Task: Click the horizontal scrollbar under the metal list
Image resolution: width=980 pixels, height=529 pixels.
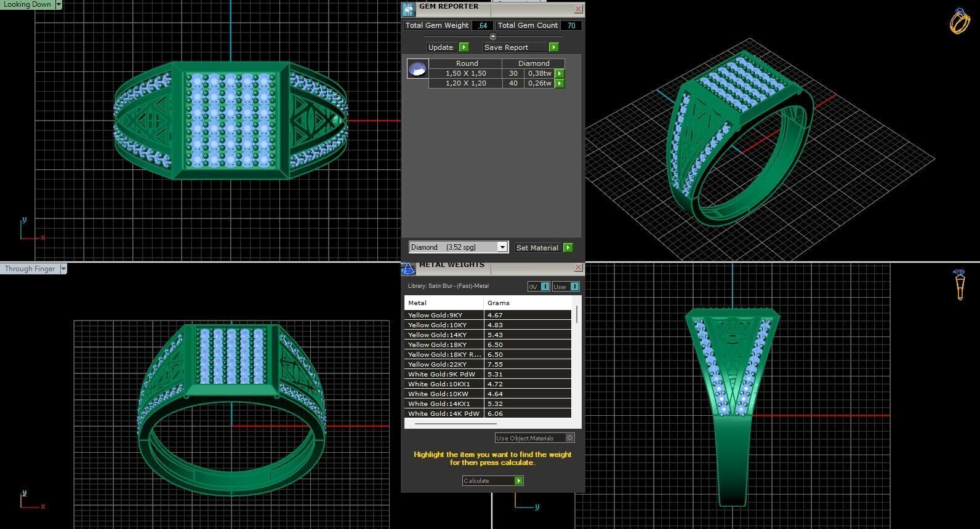Action: tap(456, 424)
